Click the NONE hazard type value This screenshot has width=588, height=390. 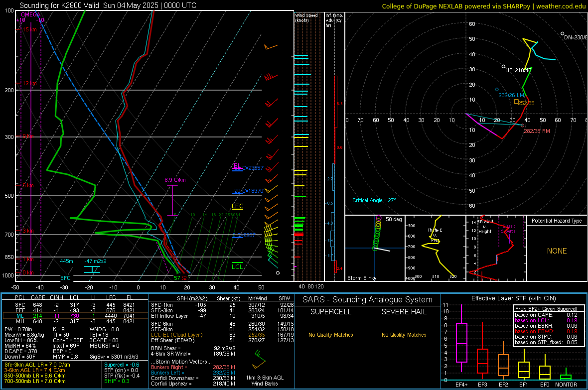557,251
